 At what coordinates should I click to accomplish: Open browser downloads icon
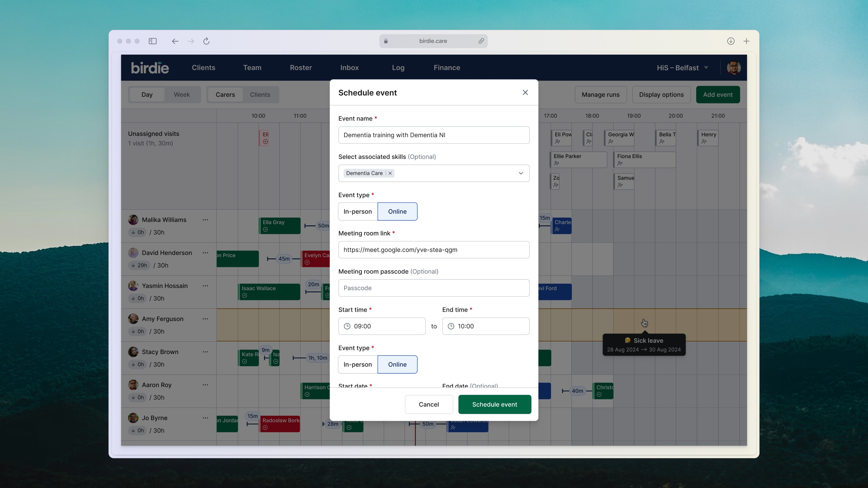731,41
